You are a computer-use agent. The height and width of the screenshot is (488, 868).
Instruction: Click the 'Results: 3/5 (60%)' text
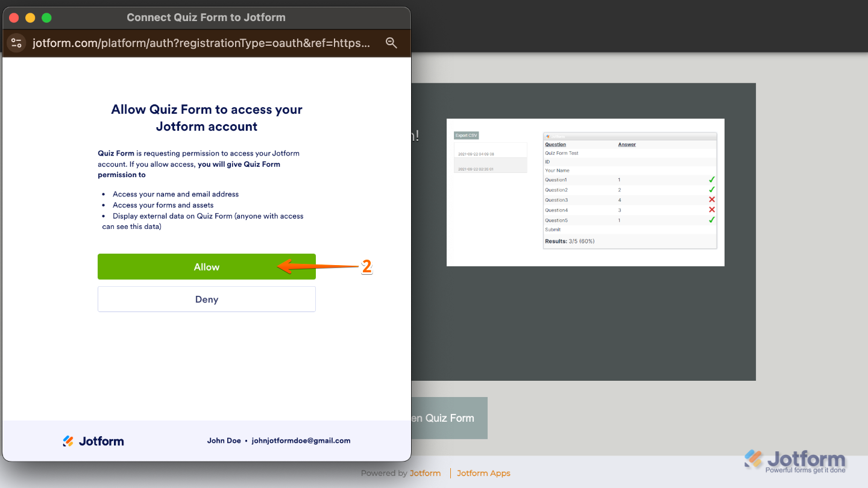coord(570,241)
